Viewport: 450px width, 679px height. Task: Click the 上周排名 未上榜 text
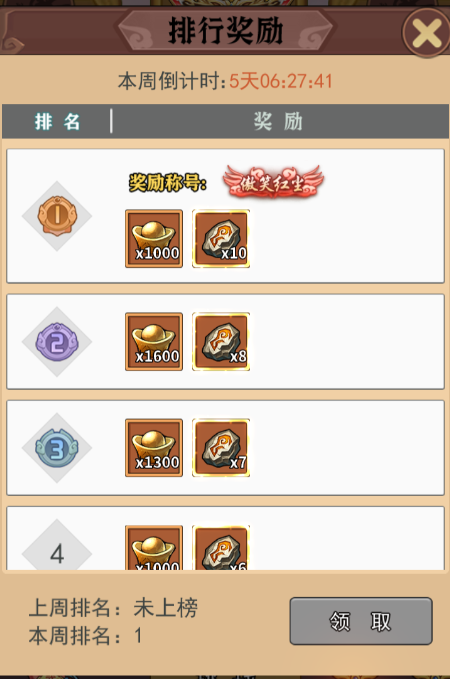(x=113, y=608)
